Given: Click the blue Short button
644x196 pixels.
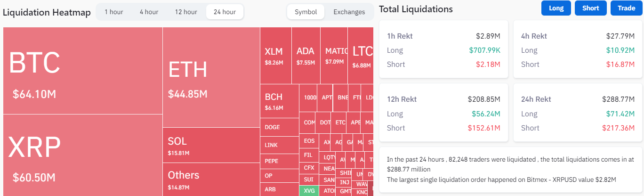Looking at the screenshot, I should 591,8.
